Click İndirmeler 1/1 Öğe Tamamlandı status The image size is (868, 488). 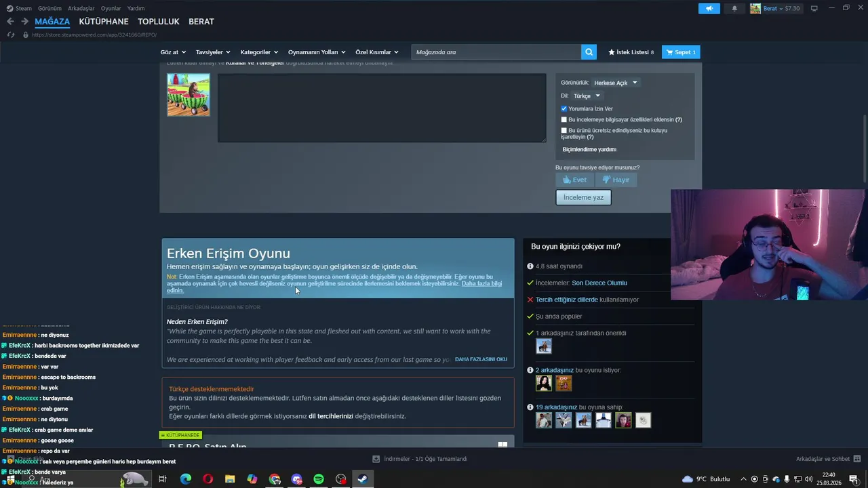pyautogui.click(x=425, y=459)
